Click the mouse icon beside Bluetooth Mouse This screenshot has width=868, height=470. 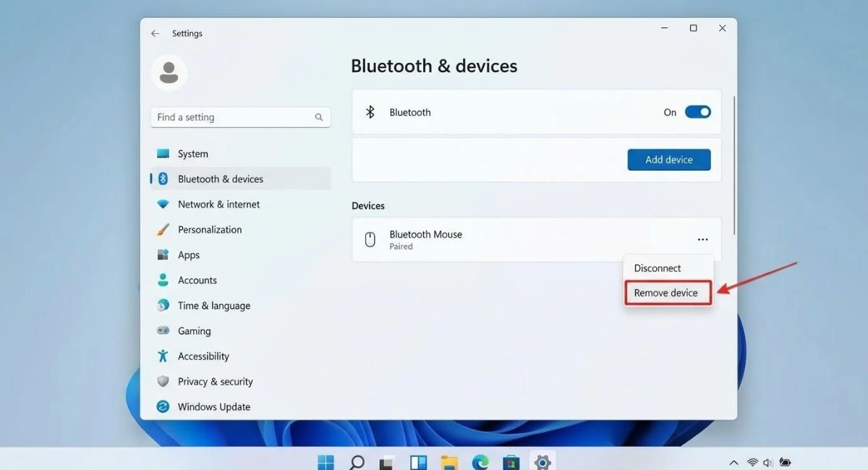pyautogui.click(x=370, y=239)
